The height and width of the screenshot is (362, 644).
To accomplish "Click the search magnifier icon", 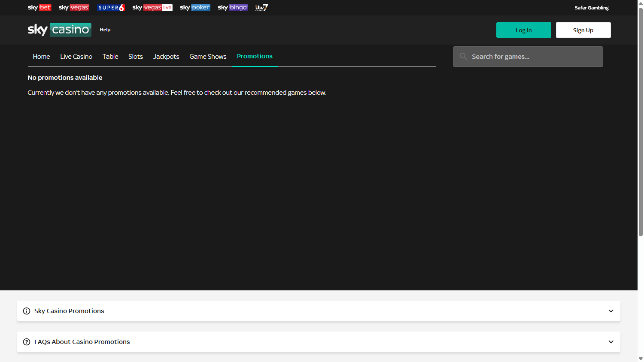I will click(x=463, y=57).
